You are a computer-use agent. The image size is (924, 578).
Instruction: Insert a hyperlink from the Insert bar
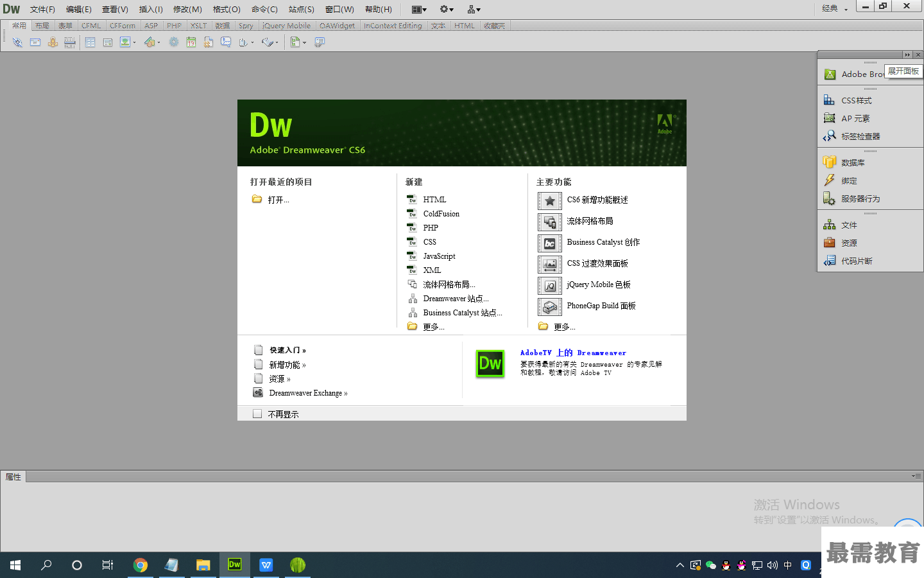(17, 42)
